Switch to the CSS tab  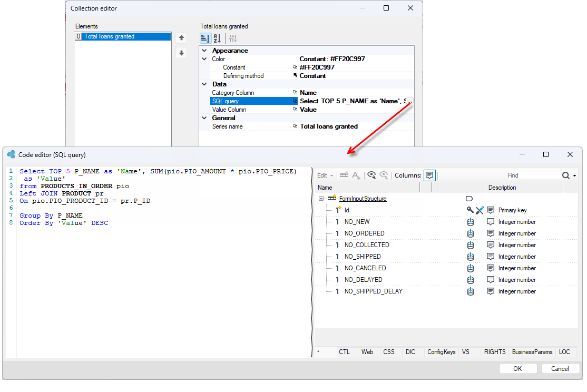coord(388,352)
